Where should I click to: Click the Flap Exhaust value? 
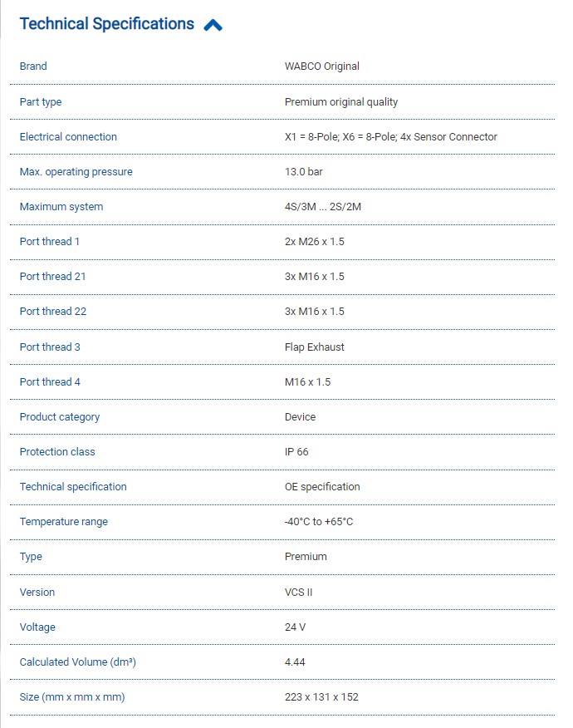[x=314, y=347]
